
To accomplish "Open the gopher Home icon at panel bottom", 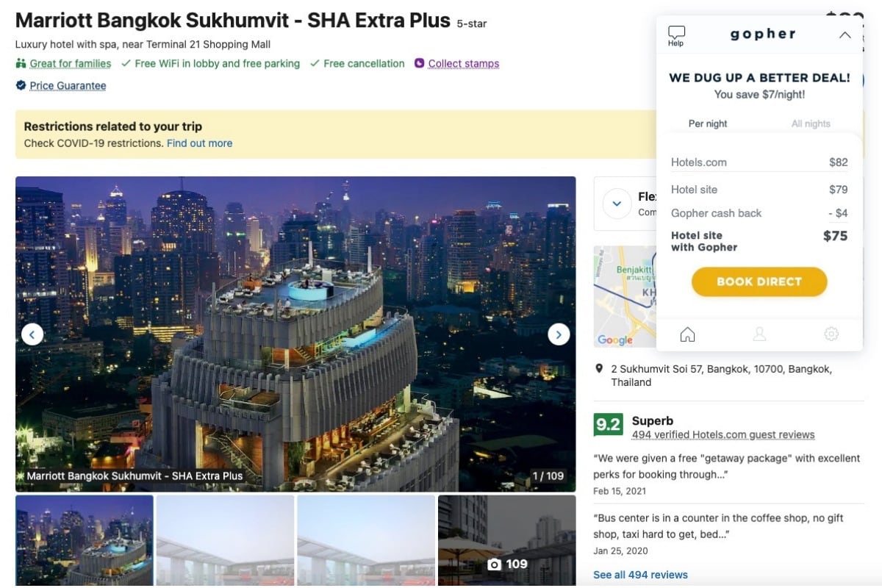I will (x=687, y=334).
